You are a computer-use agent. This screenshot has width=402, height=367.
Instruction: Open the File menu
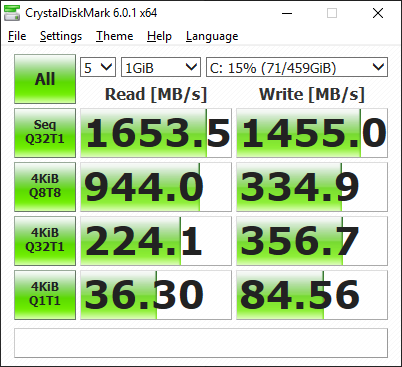tap(17, 36)
